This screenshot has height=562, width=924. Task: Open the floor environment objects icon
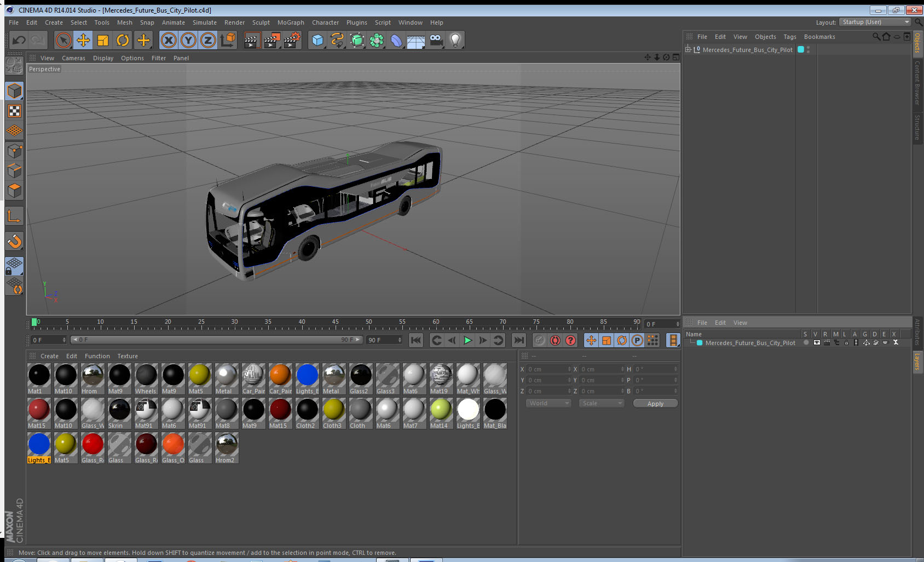point(416,40)
